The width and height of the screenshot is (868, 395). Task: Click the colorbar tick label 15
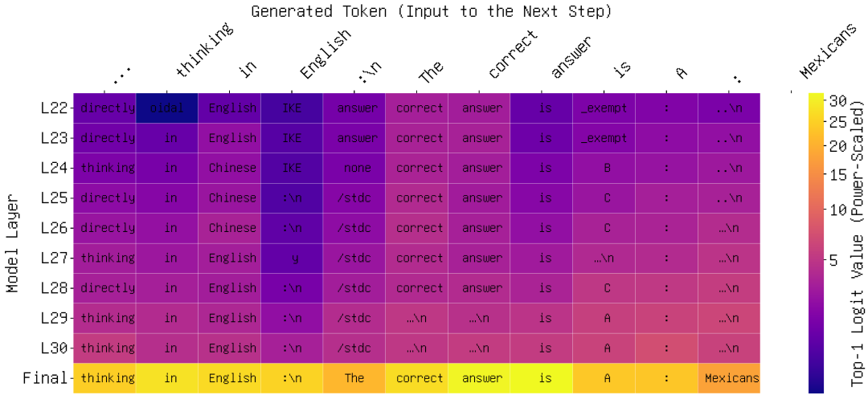837,174
